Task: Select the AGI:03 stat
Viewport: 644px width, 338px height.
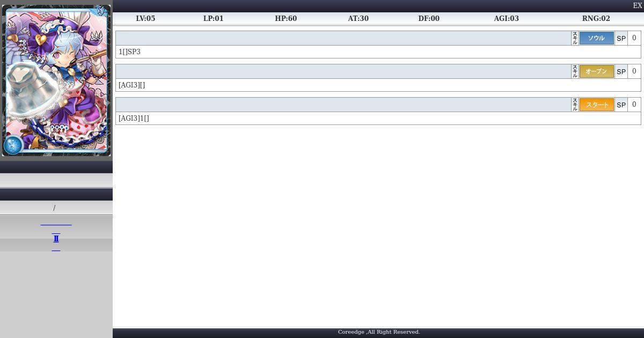Action: coord(506,18)
